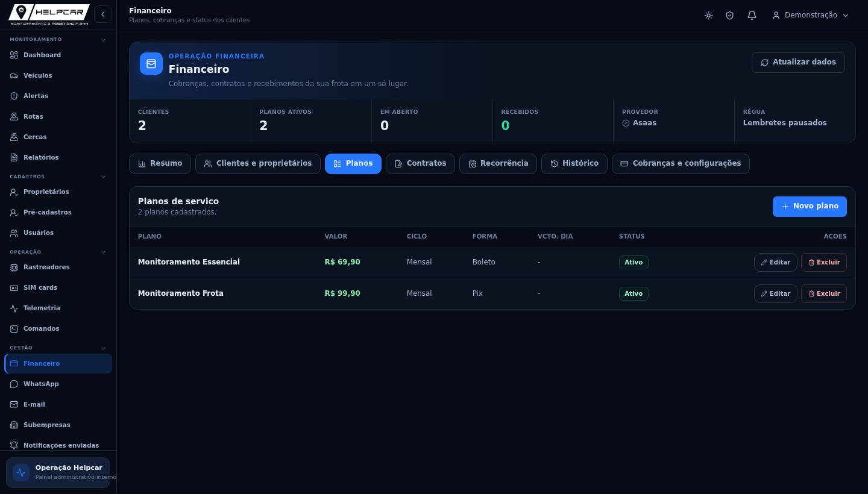
Task: Click the Atualizar dados button
Action: pos(798,63)
